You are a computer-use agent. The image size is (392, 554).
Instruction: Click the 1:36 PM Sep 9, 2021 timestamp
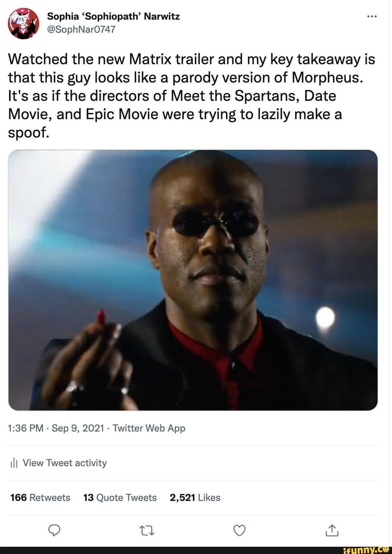click(56, 428)
